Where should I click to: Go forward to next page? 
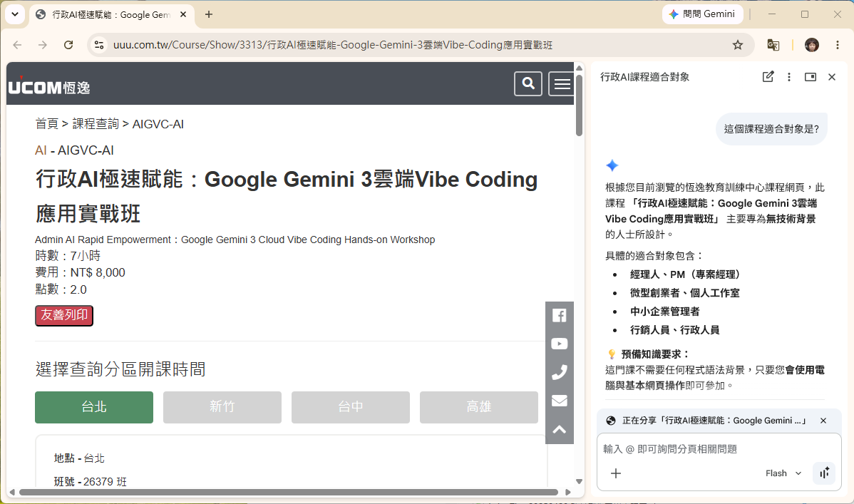(43, 45)
